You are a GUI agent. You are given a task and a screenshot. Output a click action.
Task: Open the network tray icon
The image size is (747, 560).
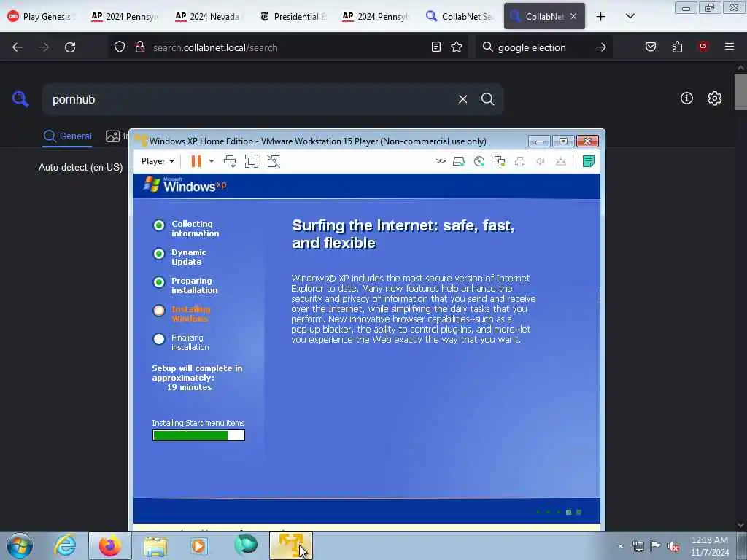pos(638,546)
